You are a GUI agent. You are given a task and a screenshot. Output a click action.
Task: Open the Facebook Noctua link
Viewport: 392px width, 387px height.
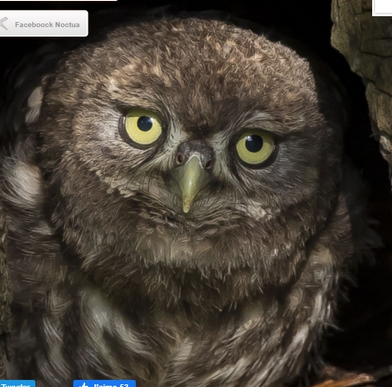[x=44, y=23]
